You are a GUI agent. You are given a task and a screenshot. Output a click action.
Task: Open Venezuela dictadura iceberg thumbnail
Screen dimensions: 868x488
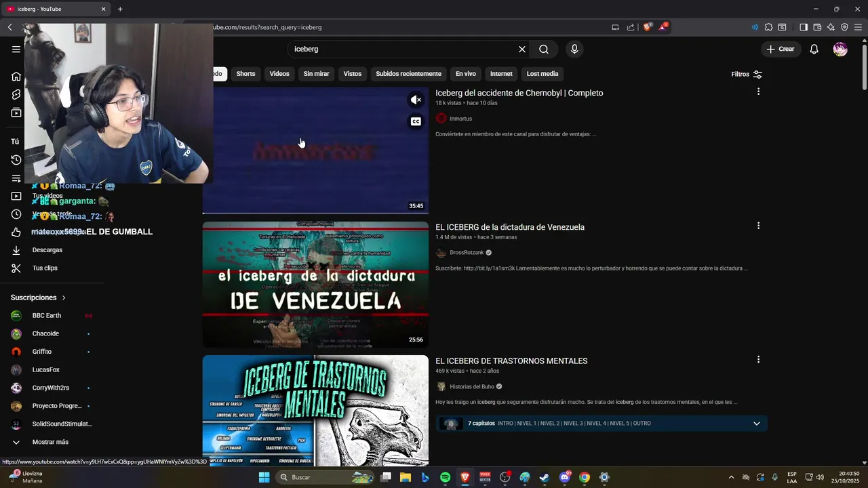pyautogui.click(x=315, y=285)
